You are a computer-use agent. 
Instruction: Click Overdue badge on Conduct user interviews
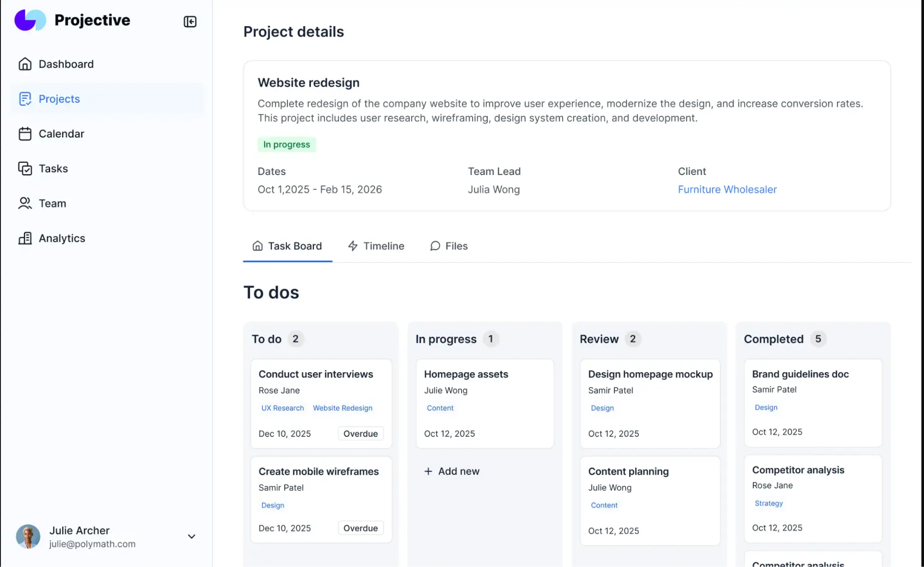click(360, 433)
